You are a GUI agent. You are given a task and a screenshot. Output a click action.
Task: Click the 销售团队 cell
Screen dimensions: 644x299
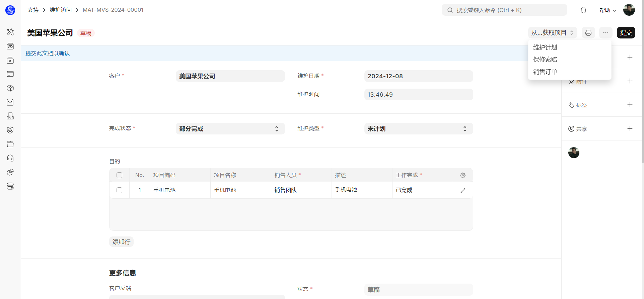coord(301,190)
